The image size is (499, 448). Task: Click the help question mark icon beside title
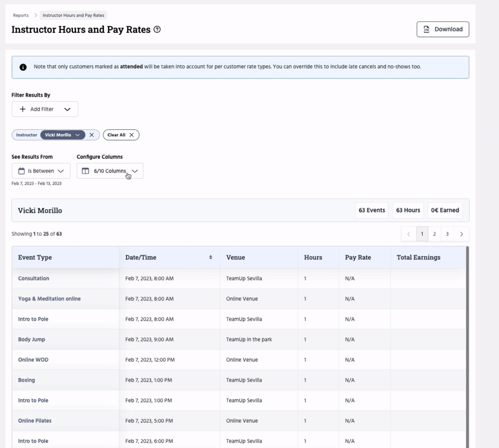(x=157, y=29)
